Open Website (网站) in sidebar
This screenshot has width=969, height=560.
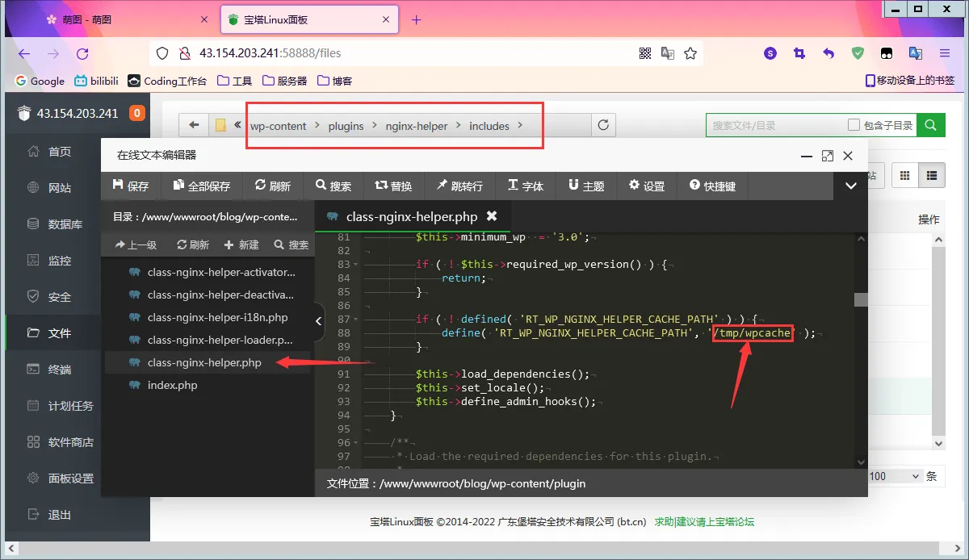coord(49,187)
